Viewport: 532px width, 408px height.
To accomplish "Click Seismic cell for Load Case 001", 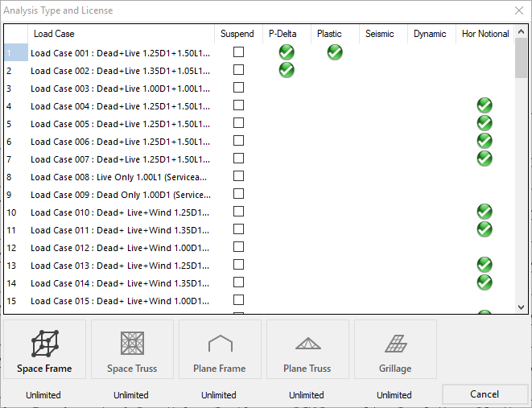I will (383, 52).
